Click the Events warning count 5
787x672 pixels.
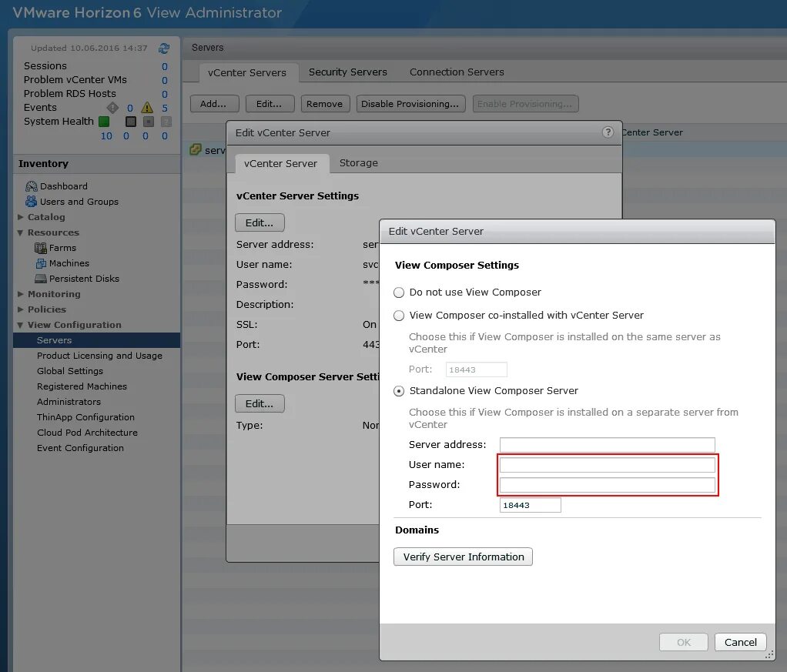(165, 108)
